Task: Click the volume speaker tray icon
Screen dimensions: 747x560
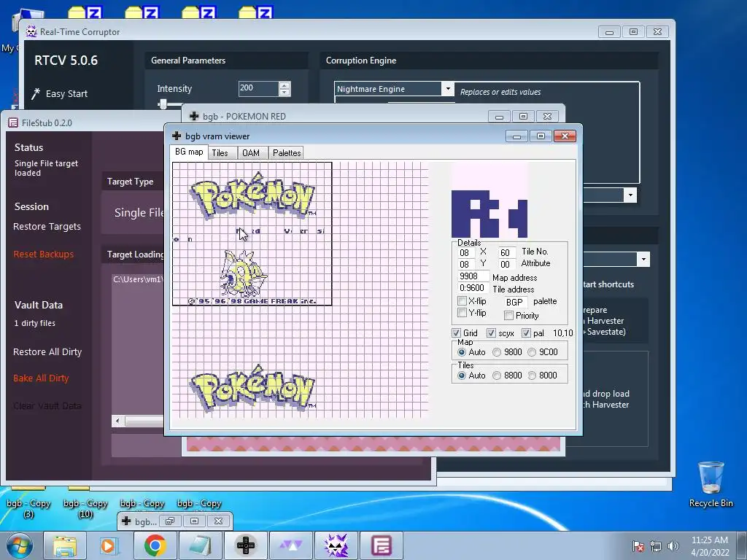Action: (673, 546)
